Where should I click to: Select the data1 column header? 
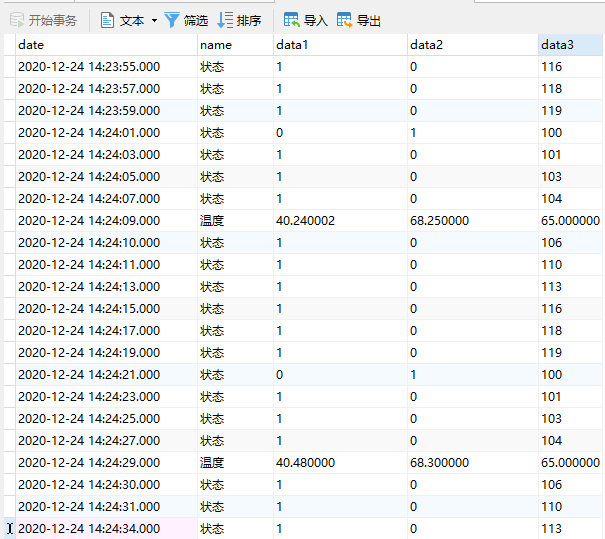339,45
